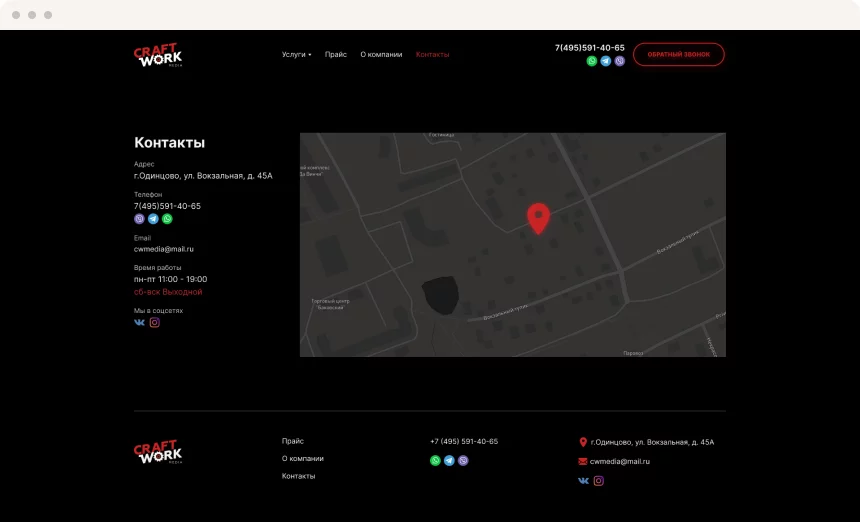Image resolution: width=860 pixels, height=522 pixels.
Task: Click the footer red envelope email icon
Action: pos(583,462)
